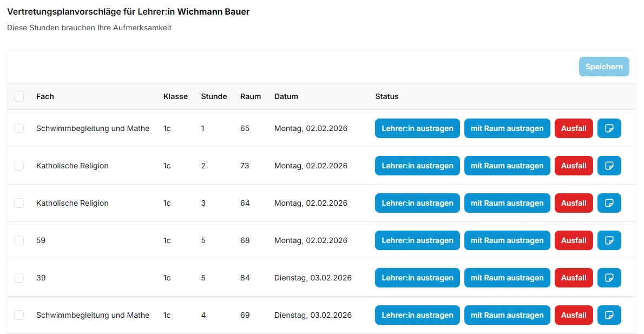Image resolution: width=644 pixels, height=334 pixels.
Task: Click Lehrer:in austragen for subject 39 row
Action: click(417, 278)
